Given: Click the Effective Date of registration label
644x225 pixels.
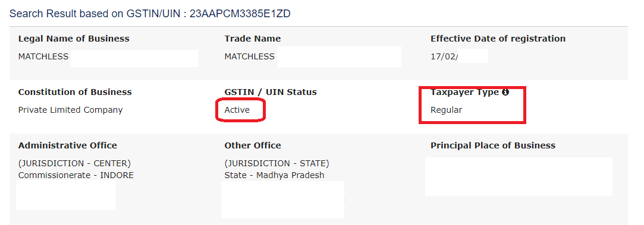Looking at the screenshot, I should tap(498, 39).
